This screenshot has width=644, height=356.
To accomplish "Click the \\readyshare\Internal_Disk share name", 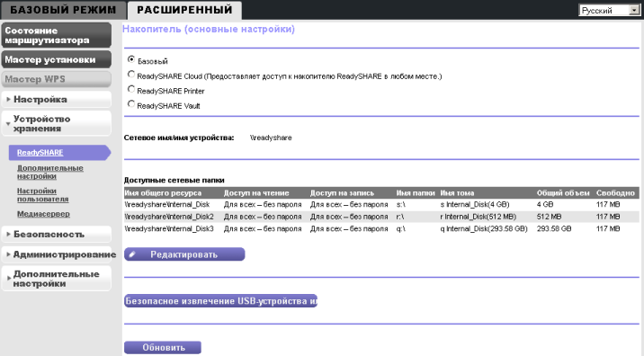I will pos(167,204).
